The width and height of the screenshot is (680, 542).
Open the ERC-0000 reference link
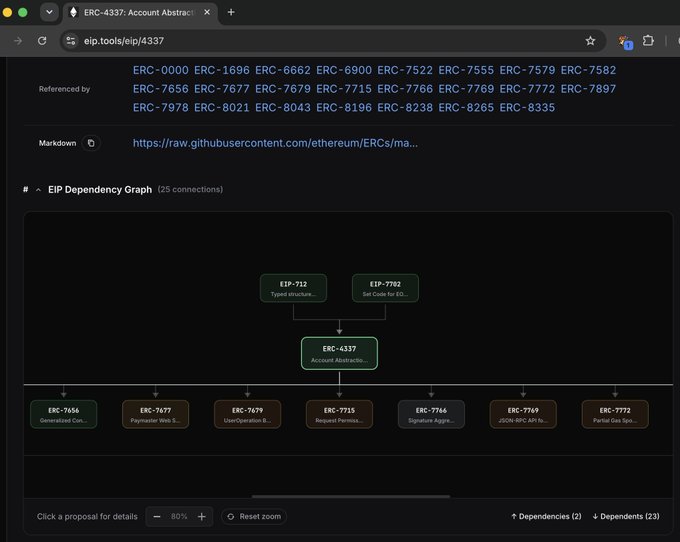pyautogui.click(x=160, y=70)
